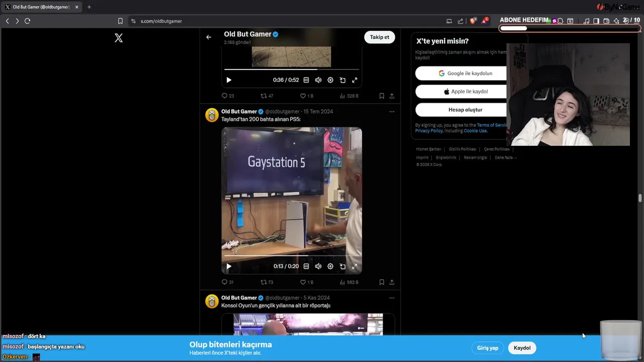Toggle captions on the 0:36 / 0:52 video
644x362 pixels.
[306, 80]
